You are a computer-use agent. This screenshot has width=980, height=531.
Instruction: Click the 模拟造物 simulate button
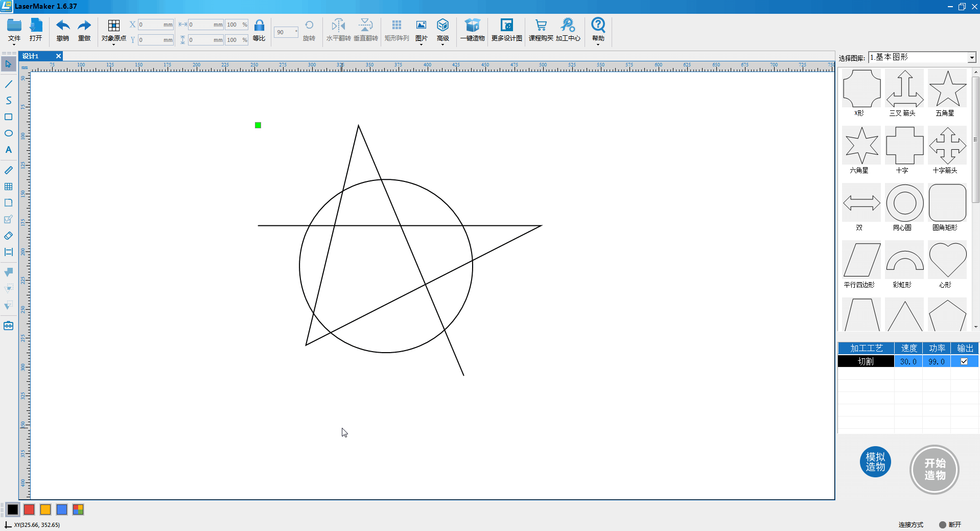(875, 462)
